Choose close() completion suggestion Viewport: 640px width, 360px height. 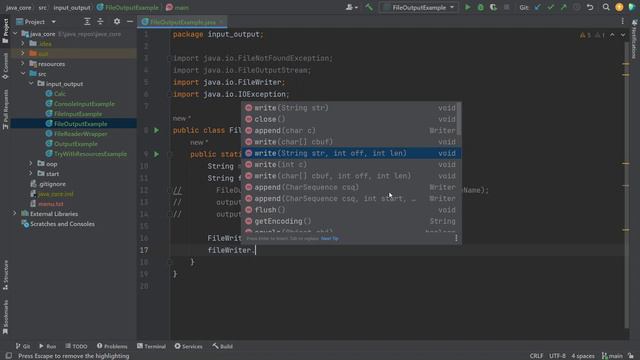click(351, 119)
